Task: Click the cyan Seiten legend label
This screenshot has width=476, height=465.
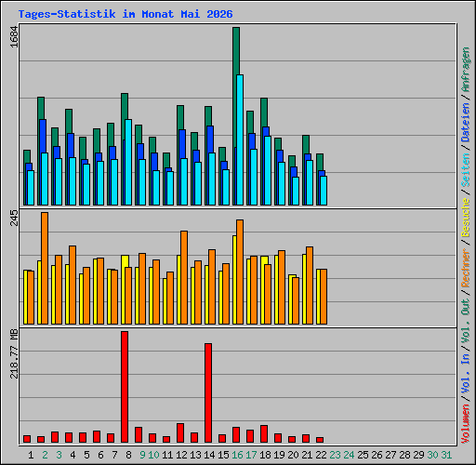Action: point(466,170)
